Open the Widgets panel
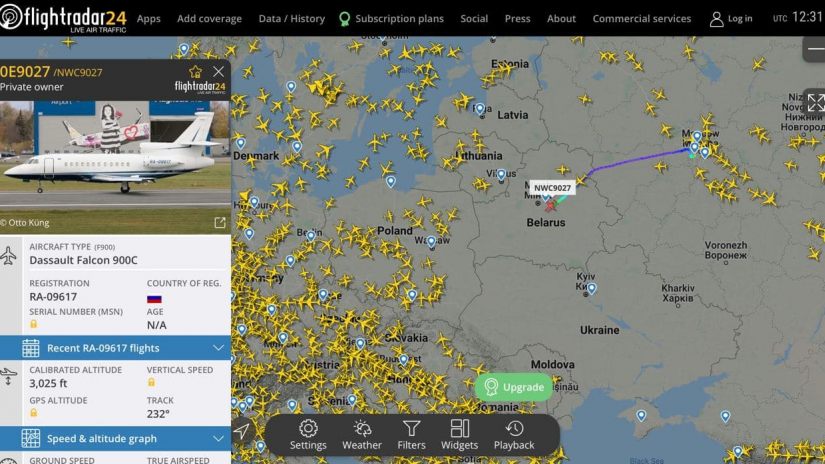Viewport: 825px width, 464px height. [x=459, y=435]
